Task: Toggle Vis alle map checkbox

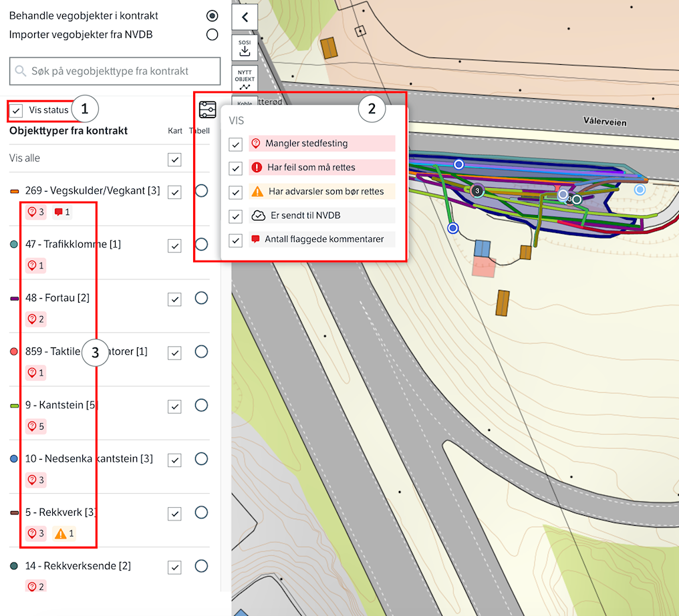Action: [174, 159]
